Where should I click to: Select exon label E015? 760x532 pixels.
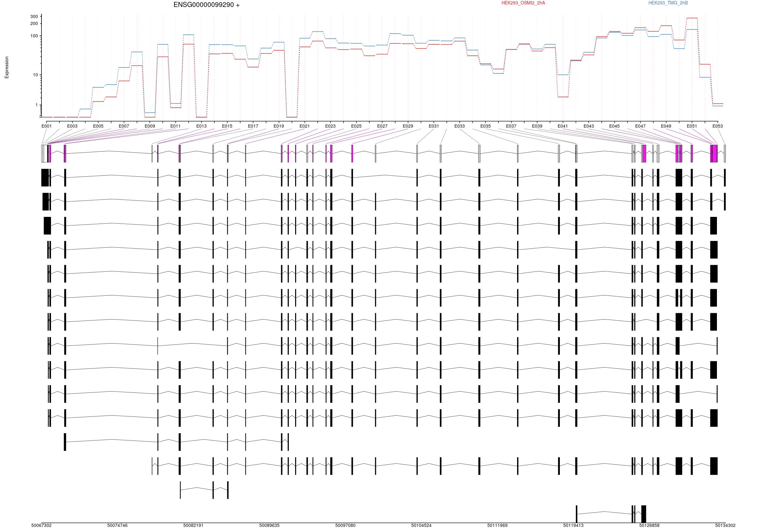(227, 126)
